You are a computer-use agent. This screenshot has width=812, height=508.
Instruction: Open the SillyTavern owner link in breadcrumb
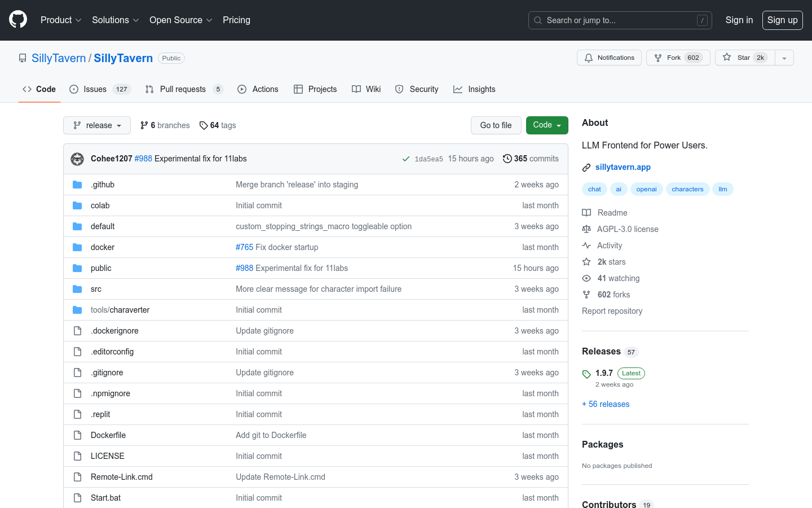[x=59, y=58]
